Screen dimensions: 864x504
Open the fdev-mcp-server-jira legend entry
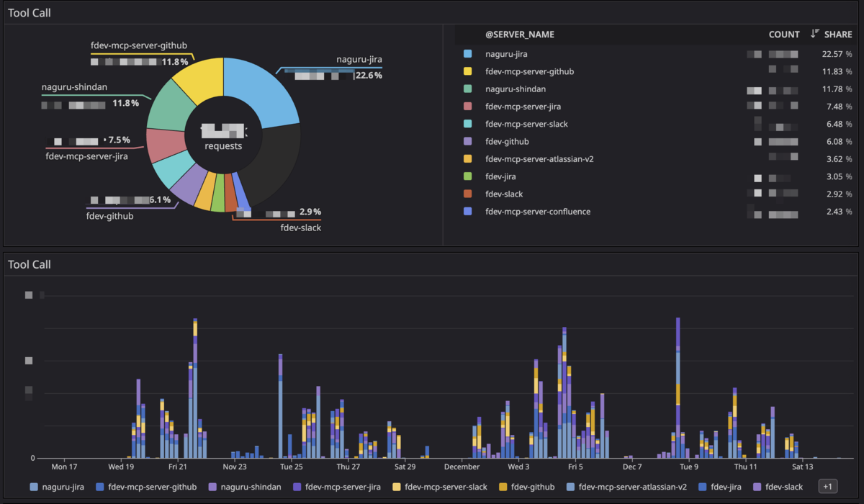coord(338,487)
